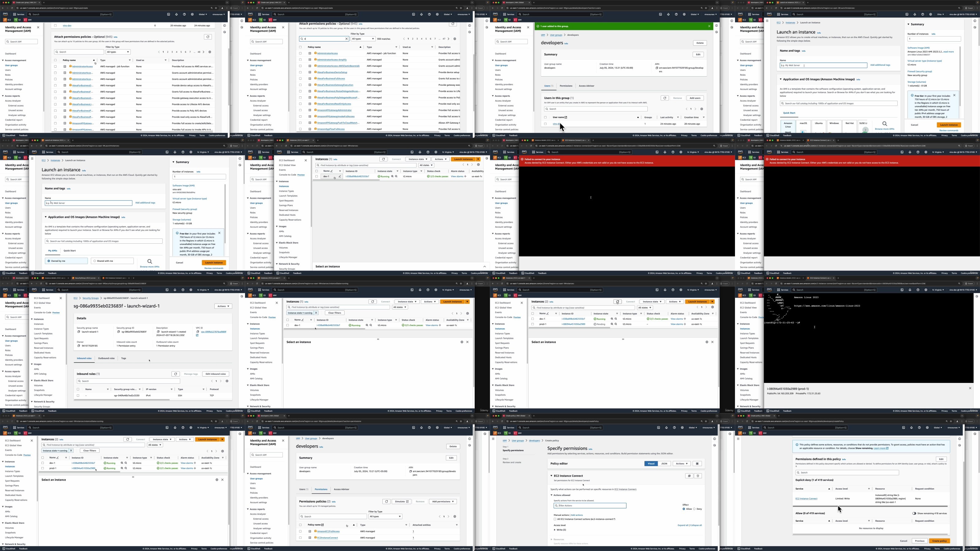Open the Outbound rules tab
This screenshot has height=551, width=980.
pos(106,358)
